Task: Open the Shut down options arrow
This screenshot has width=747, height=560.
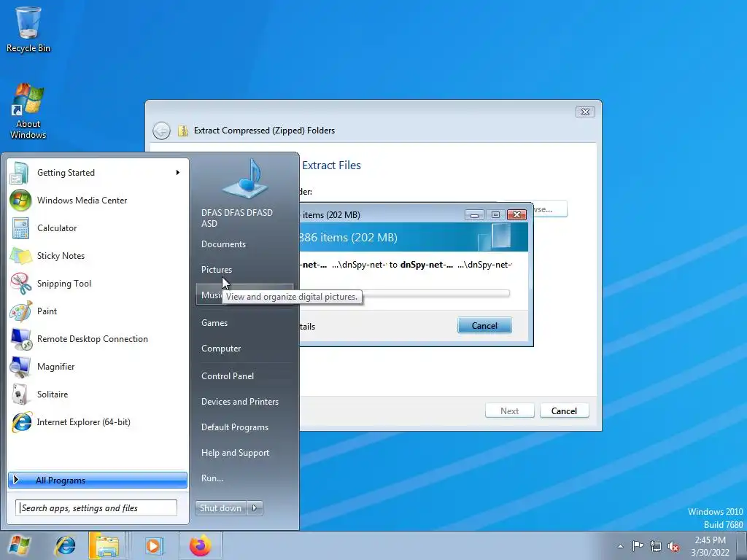Action: pyautogui.click(x=255, y=508)
